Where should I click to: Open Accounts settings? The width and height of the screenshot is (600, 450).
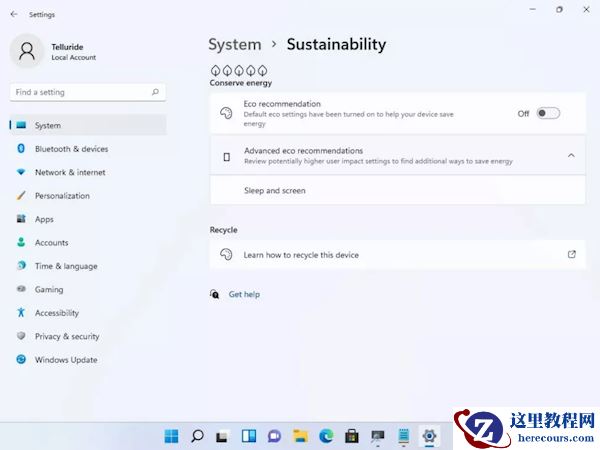tap(88, 243)
